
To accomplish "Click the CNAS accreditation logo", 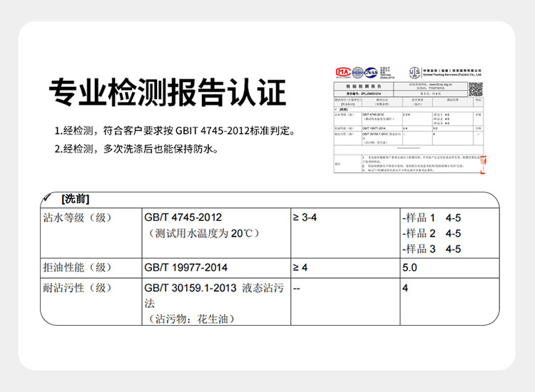I will tap(370, 72).
